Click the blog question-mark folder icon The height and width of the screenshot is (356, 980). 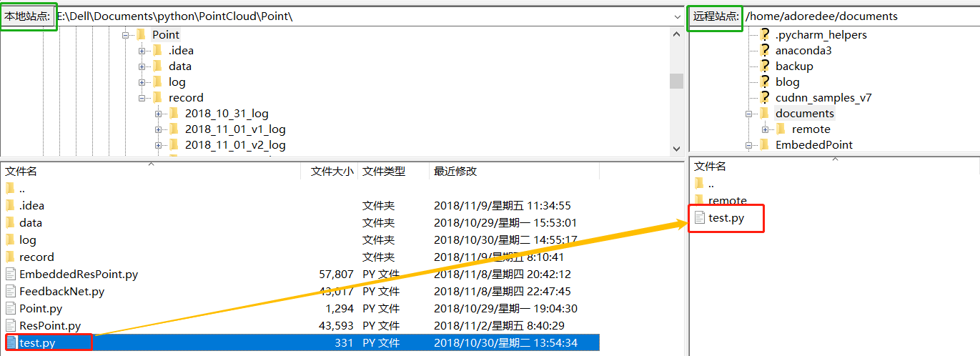(x=764, y=81)
